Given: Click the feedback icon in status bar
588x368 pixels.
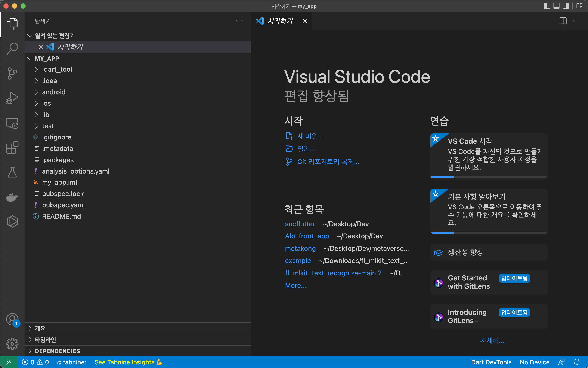Looking at the screenshot, I should click(x=561, y=362).
